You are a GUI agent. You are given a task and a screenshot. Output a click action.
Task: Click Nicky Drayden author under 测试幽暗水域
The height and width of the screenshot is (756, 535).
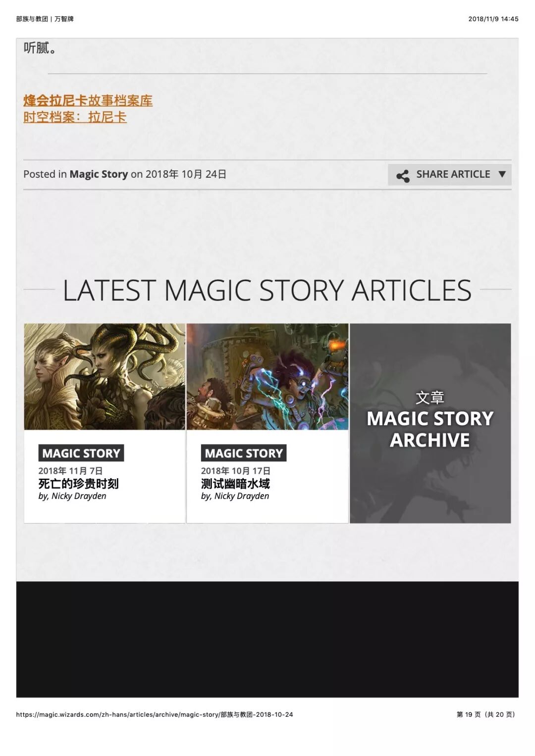pos(242,496)
